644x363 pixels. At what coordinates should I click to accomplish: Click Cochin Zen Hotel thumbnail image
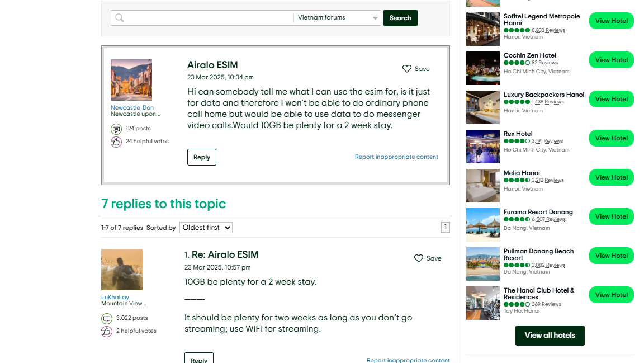pyautogui.click(x=483, y=68)
